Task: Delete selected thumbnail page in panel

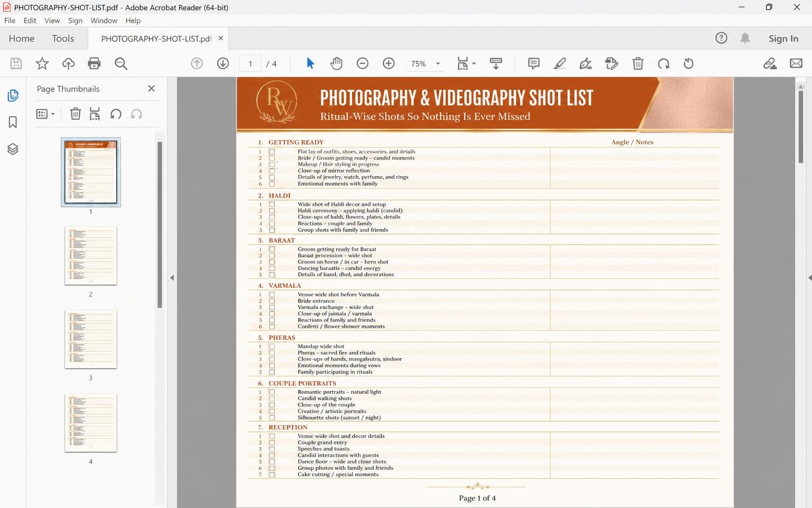Action: coord(76,114)
